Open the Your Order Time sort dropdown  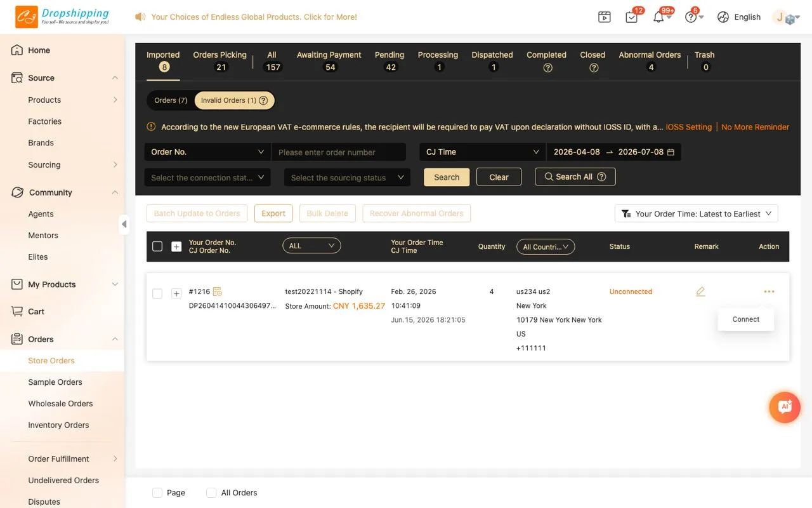coord(696,214)
